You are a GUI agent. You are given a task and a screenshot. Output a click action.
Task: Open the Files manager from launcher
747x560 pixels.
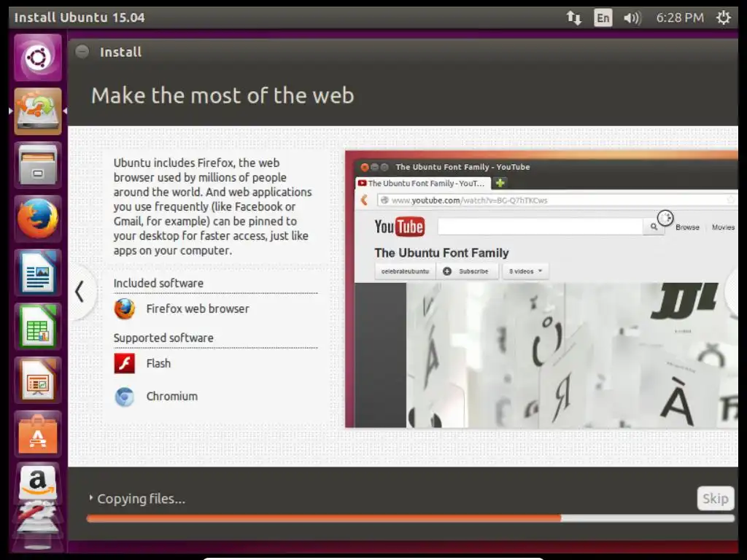tap(38, 166)
